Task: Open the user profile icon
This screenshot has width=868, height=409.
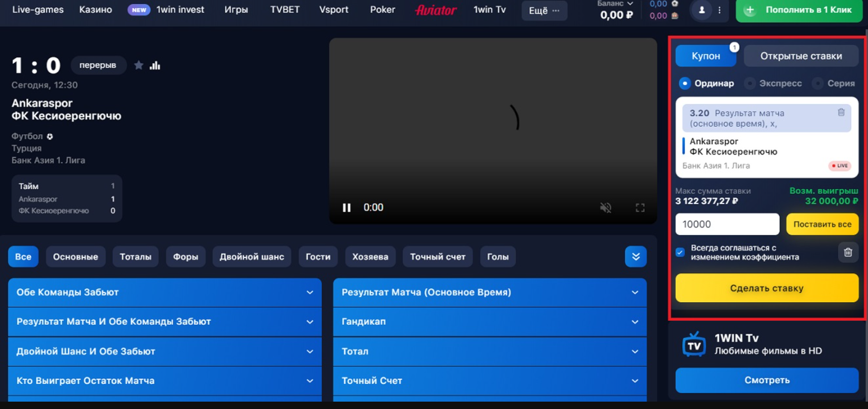Action: coord(702,10)
